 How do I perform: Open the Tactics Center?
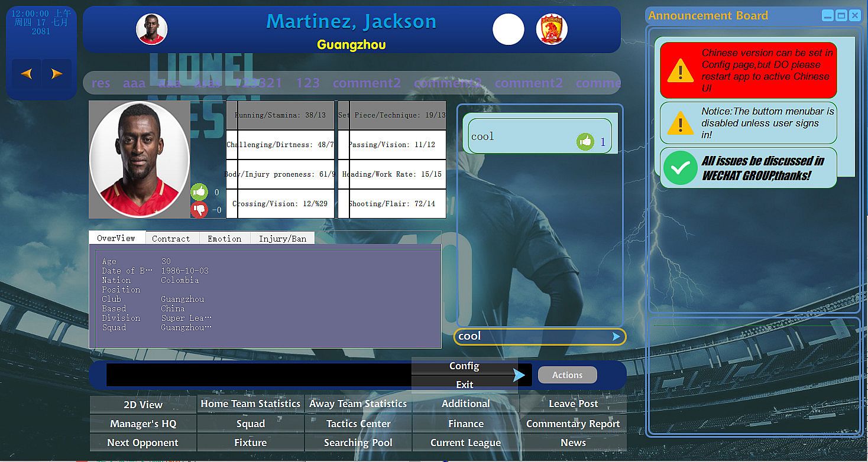click(x=358, y=424)
